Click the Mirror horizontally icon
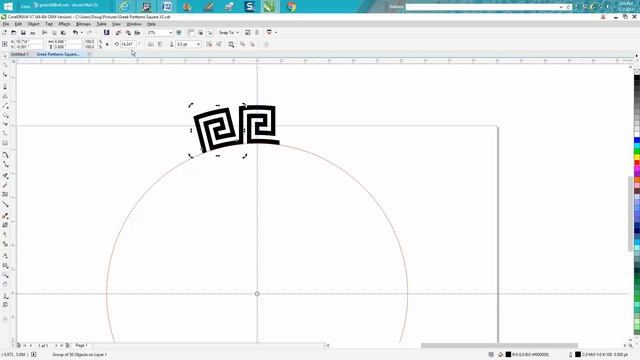The height and width of the screenshot is (360, 640). [151, 44]
